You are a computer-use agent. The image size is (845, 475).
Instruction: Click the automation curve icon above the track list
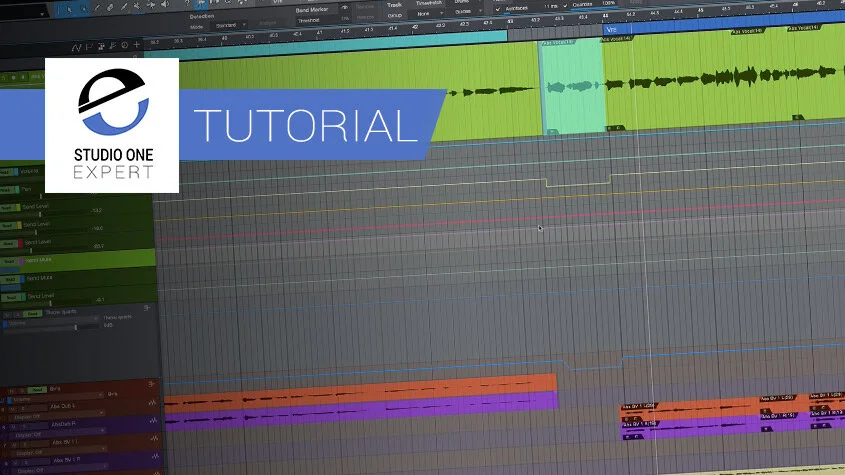pos(77,48)
